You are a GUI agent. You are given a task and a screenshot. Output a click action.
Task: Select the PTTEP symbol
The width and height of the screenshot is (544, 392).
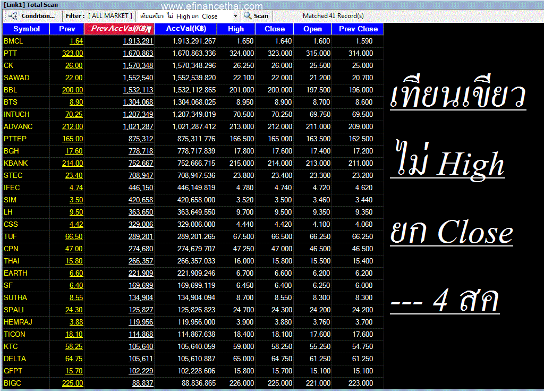point(15,139)
